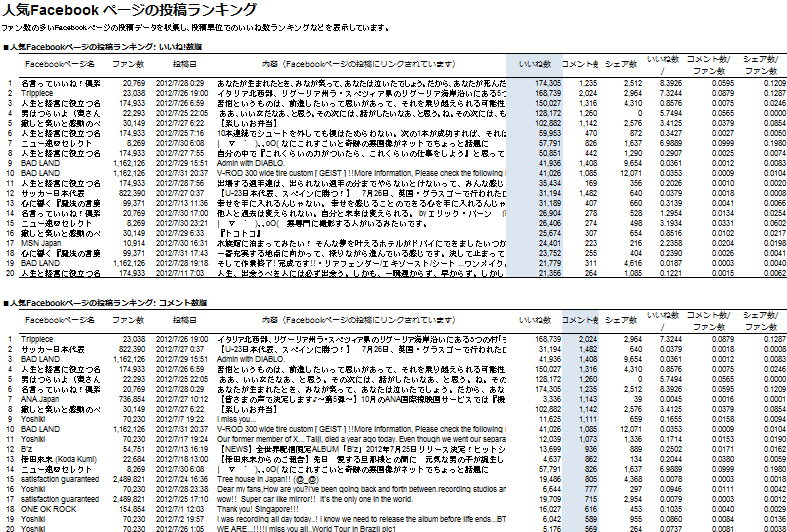Click シェア数 header in the いいね!数順 table
Screen dimensions: 787x532
[x=620, y=64]
